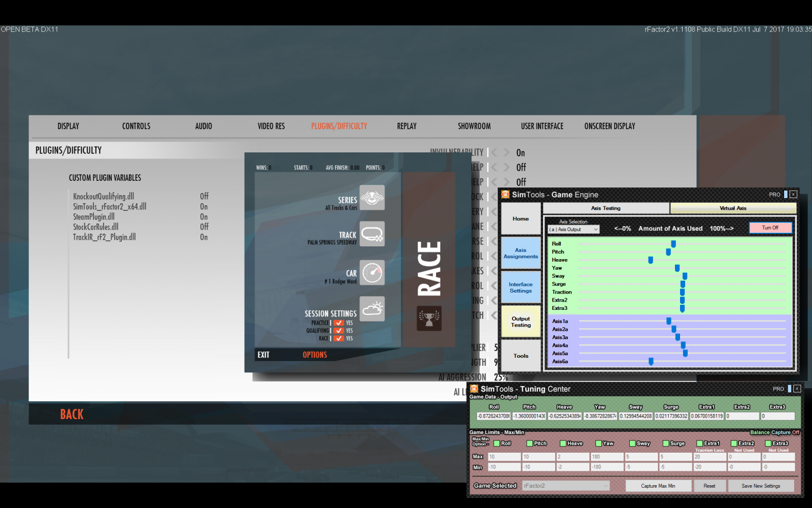
Task: Click right arrow beside Invulnerability setting
Action: point(506,152)
